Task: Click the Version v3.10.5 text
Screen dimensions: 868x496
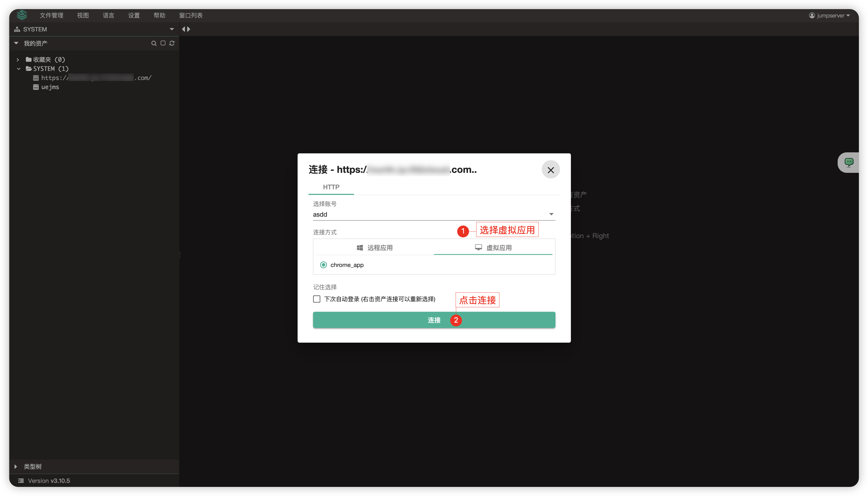Action: pos(49,481)
